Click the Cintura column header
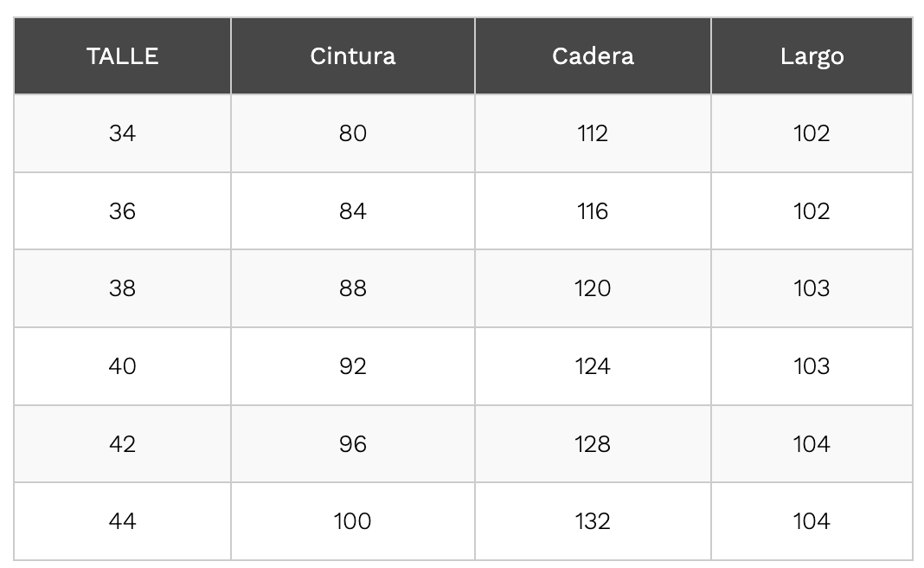 coord(353,56)
